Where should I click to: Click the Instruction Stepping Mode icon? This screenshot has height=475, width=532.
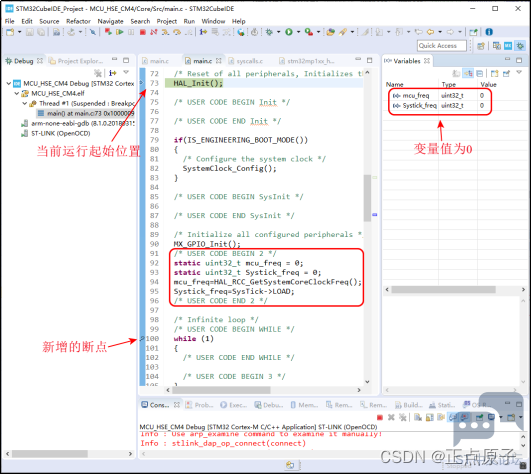click(203, 32)
